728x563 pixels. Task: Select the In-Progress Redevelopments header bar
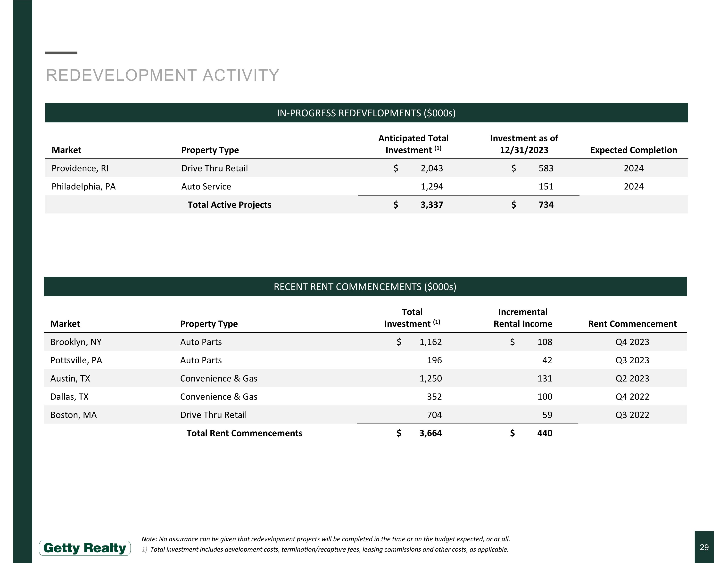click(366, 113)
